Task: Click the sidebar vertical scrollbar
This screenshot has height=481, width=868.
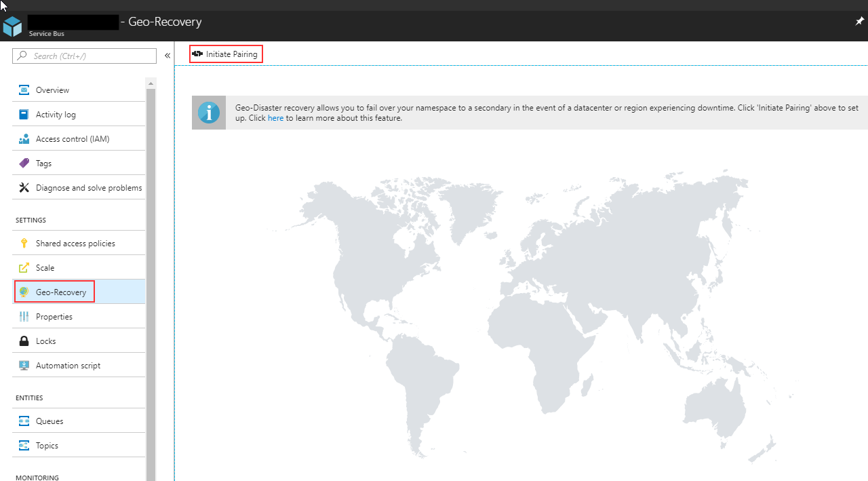Action: (x=151, y=285)
